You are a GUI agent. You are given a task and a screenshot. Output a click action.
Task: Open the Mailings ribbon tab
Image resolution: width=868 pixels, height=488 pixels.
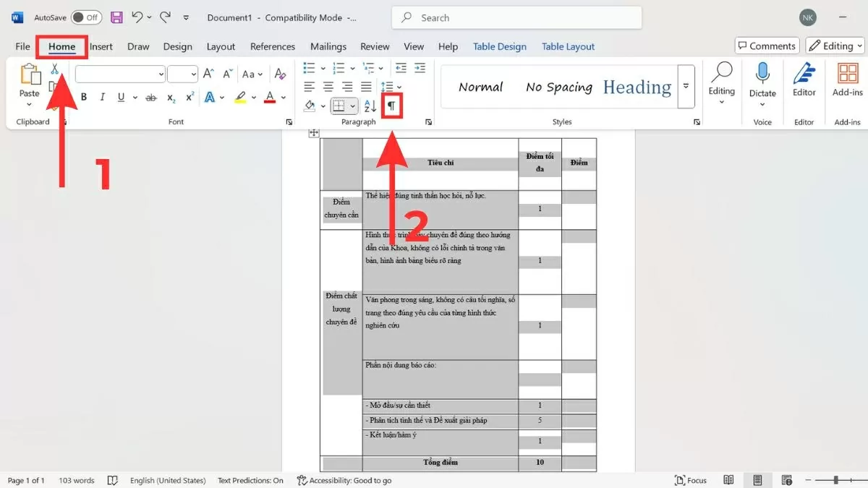point(328,46)
